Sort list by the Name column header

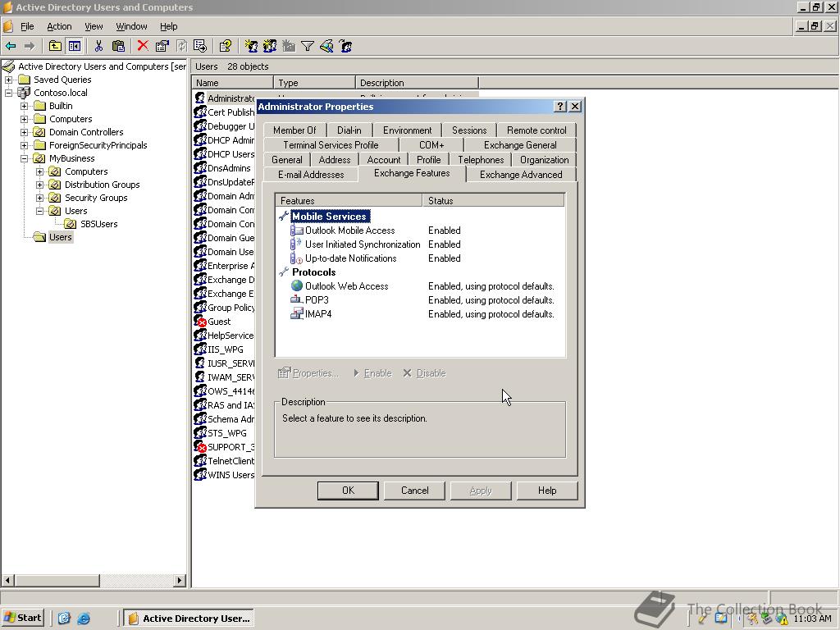tap(233, 83)
